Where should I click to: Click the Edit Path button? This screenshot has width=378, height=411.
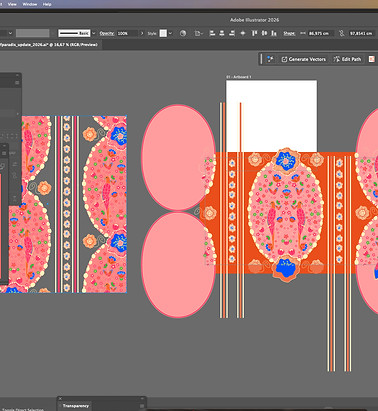click(347, 59)
